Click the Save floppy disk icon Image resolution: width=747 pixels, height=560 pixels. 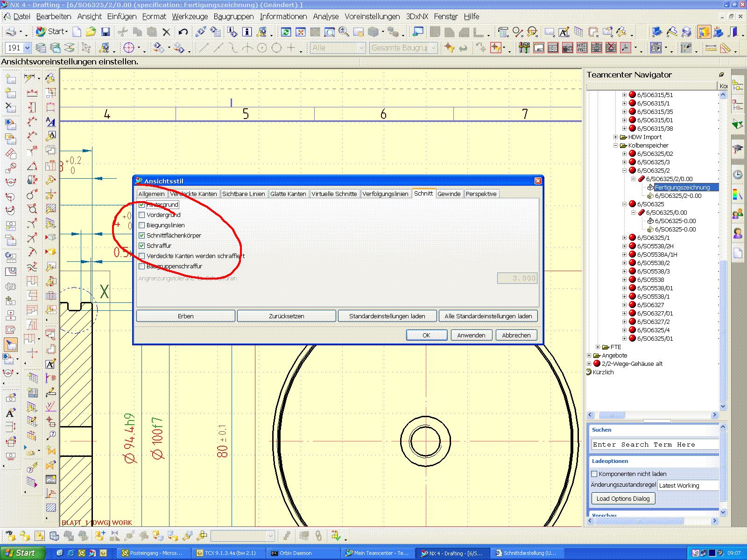tap(106, 32)
